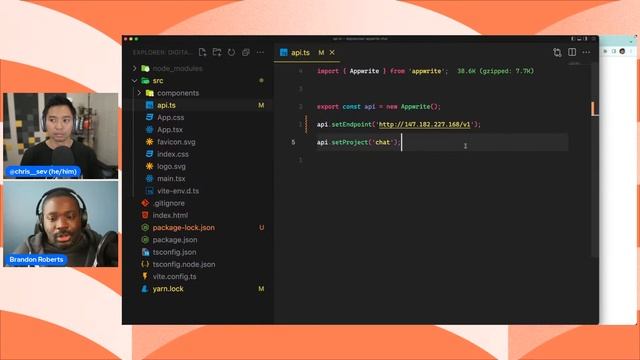Open package.json file

(175, 240)
